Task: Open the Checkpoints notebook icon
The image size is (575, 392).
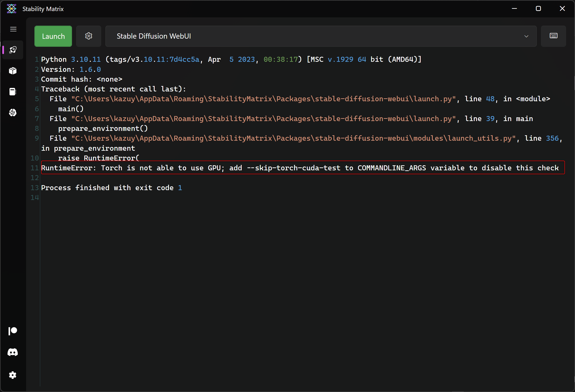Action: coord(13,92)
